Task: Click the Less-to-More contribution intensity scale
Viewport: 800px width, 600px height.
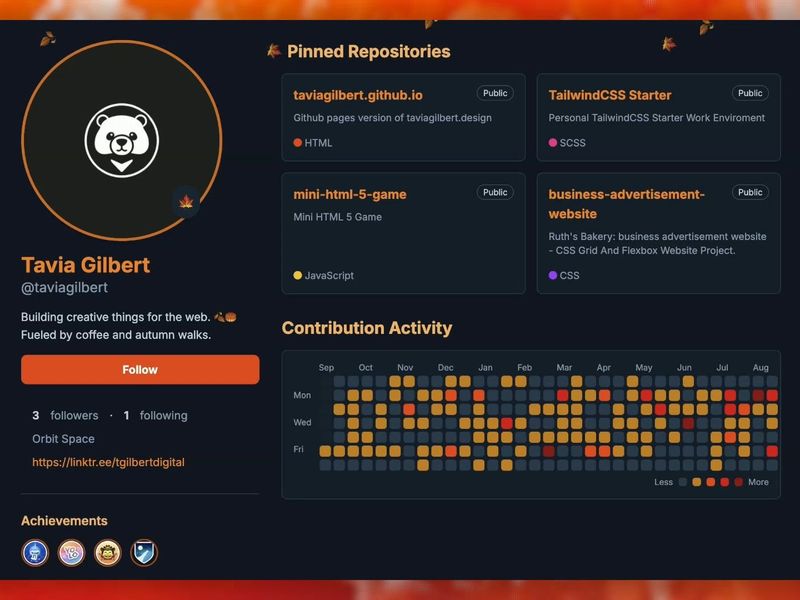Action: 713,482
